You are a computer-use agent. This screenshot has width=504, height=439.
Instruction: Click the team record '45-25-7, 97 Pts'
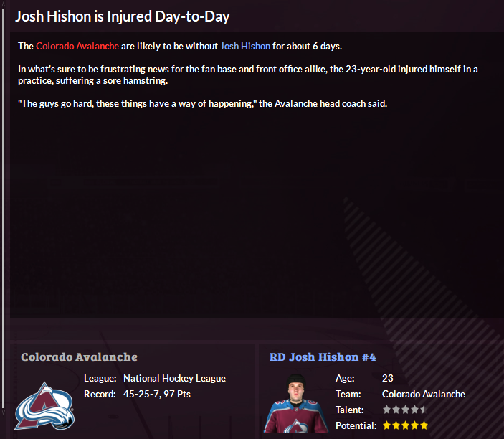[157, 394]
